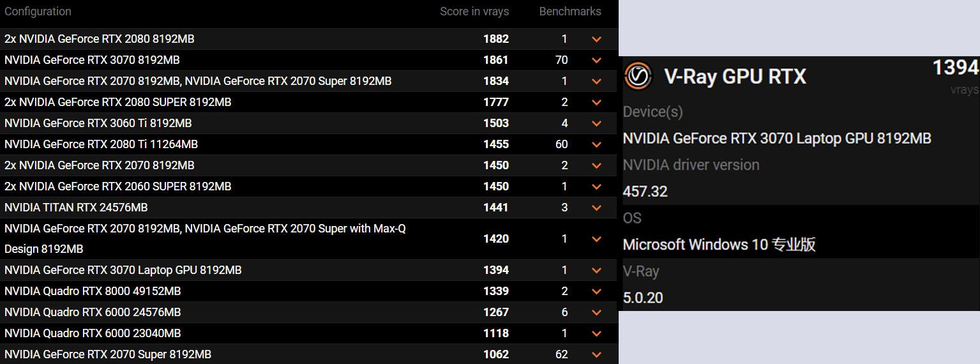This screenshot has width=980, height=364.
Task: Expand the TITAN RTX 24576MB row
Action: [x=596, y=208]
